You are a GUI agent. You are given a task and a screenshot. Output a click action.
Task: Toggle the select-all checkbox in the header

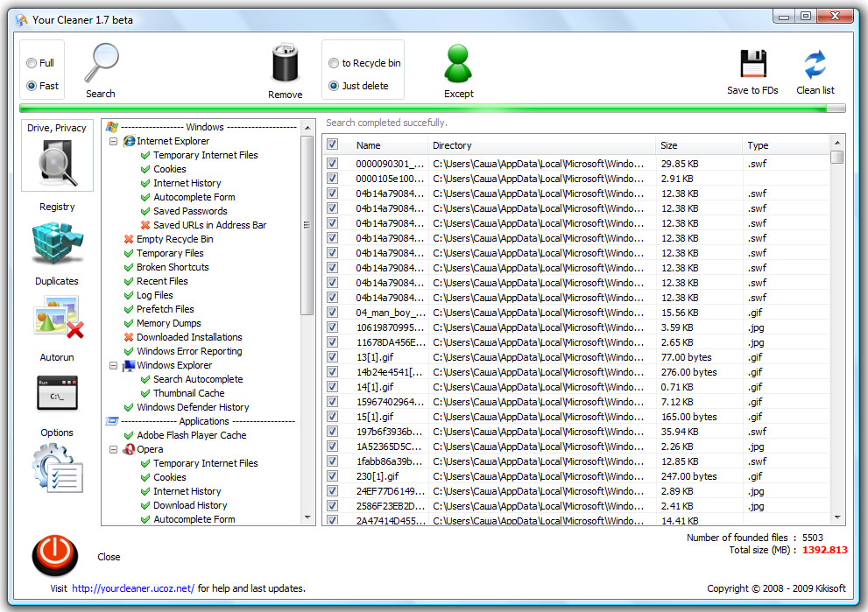332,144
